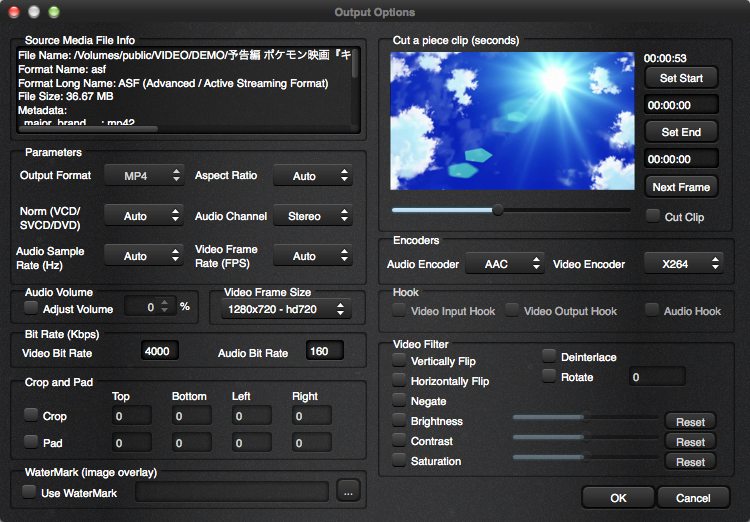This screenshot has width=750, height=522.
Task: Click the Next Frame button
Action: [x=681, y=187]
